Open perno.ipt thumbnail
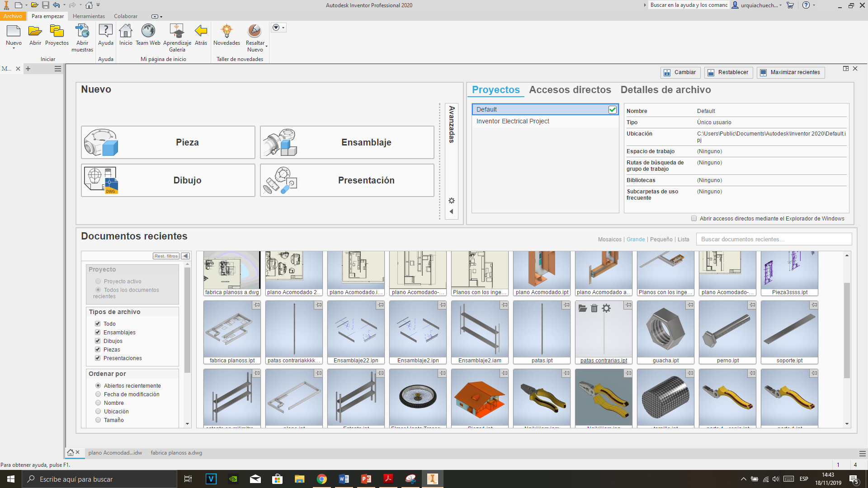868x488 pixels. point(727,333)
